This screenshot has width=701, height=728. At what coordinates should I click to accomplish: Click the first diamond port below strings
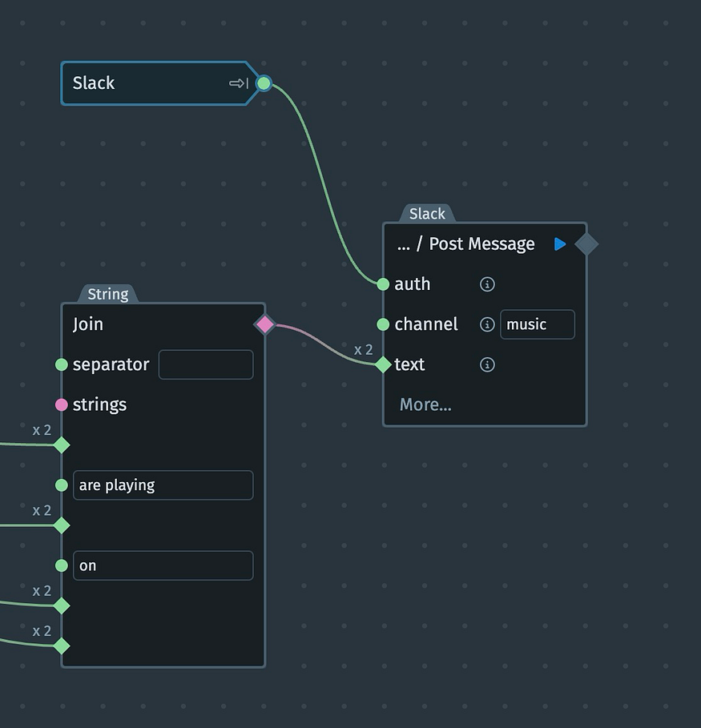pos(62,444)
